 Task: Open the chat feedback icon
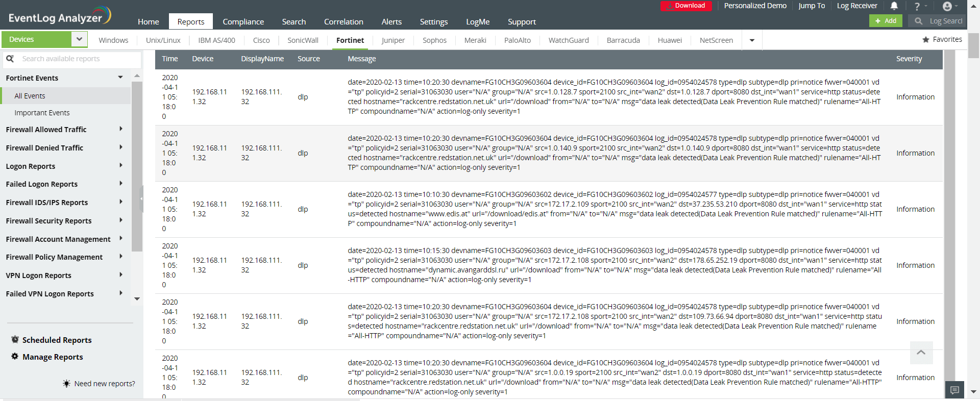click(x=954, y=390)
